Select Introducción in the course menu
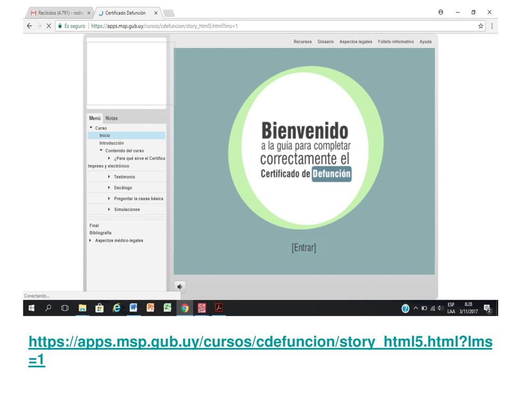532x399 pixels. pos(112,143)
